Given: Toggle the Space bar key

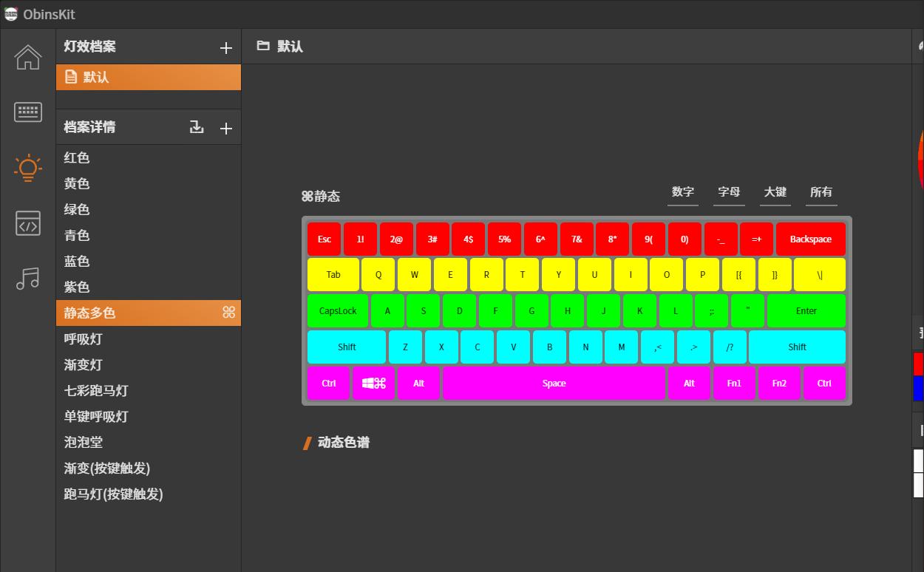Looking at the screenshot, I should tap(554, 383).
